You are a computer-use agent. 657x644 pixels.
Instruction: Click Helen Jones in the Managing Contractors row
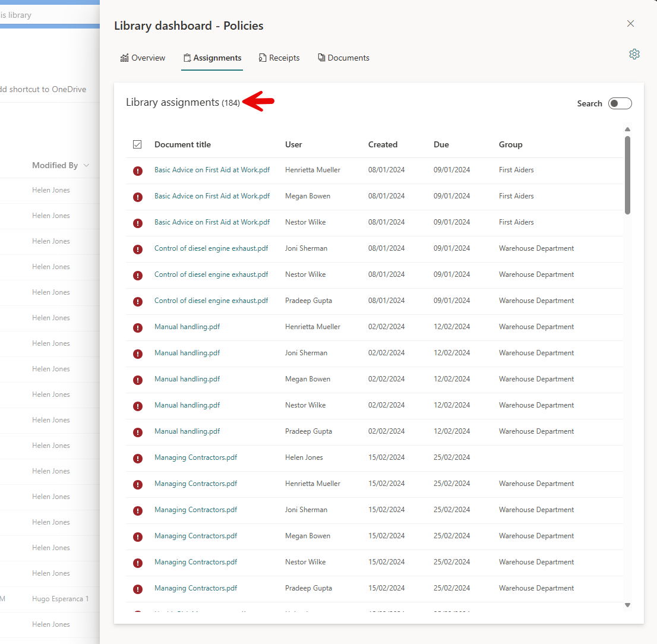[x=304, y=457]
